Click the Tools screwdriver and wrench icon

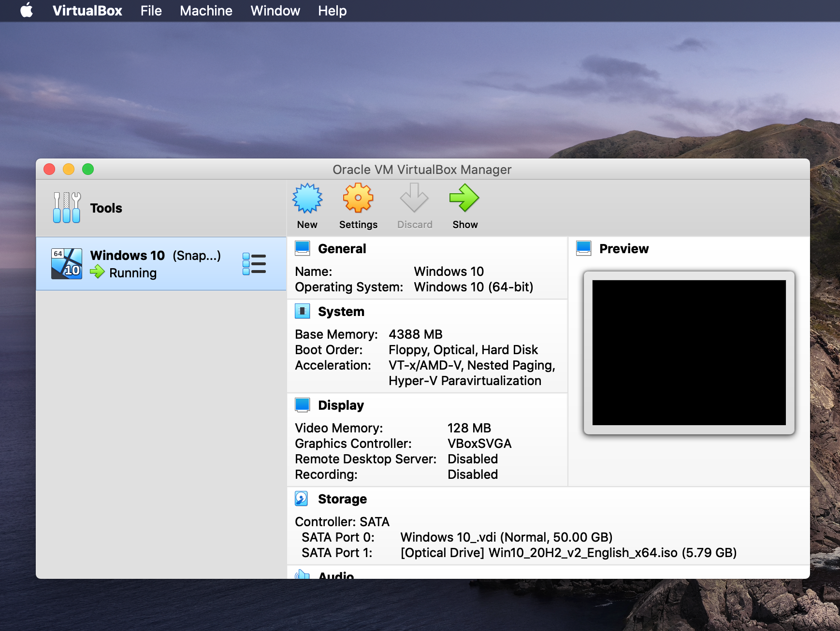pyautogui.click(x=67, y=208)
